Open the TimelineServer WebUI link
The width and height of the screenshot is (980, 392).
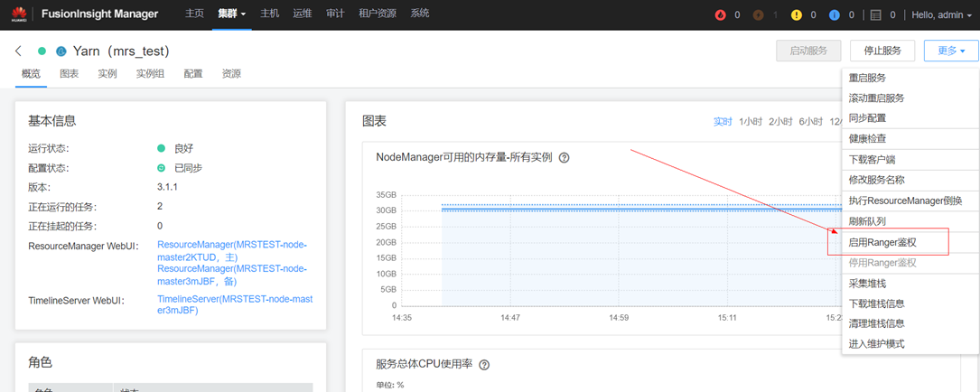(235, 305)
